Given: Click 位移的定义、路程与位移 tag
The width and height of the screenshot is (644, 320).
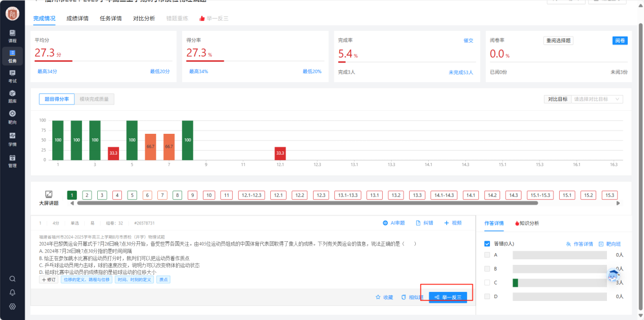Looking at the screenshot, I should pos(86,280).
